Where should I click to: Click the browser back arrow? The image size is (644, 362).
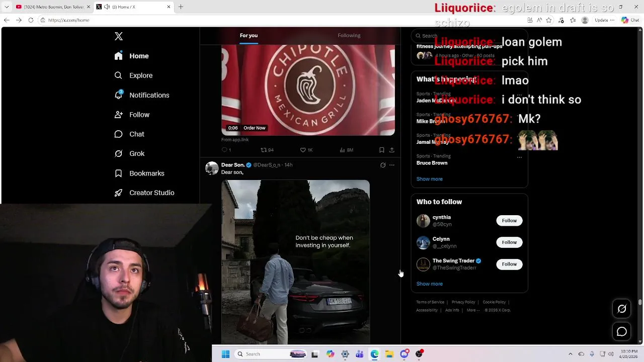7,20
